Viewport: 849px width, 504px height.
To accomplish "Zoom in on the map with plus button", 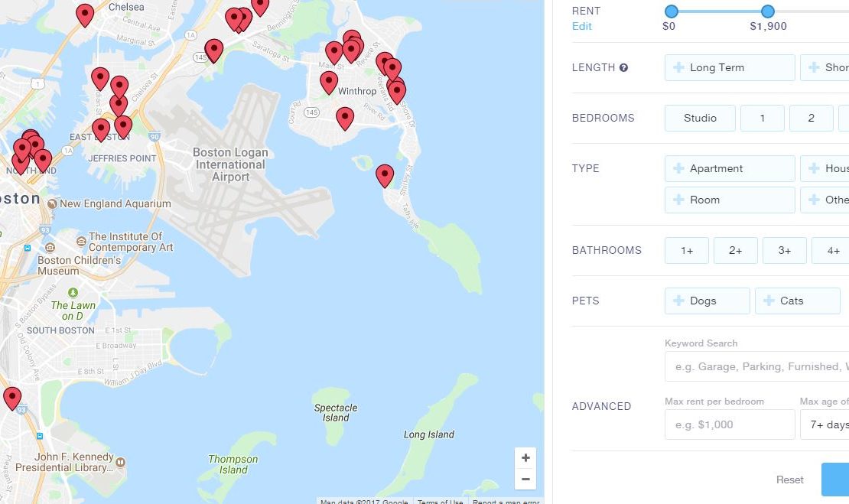I will tap(525, 458).
